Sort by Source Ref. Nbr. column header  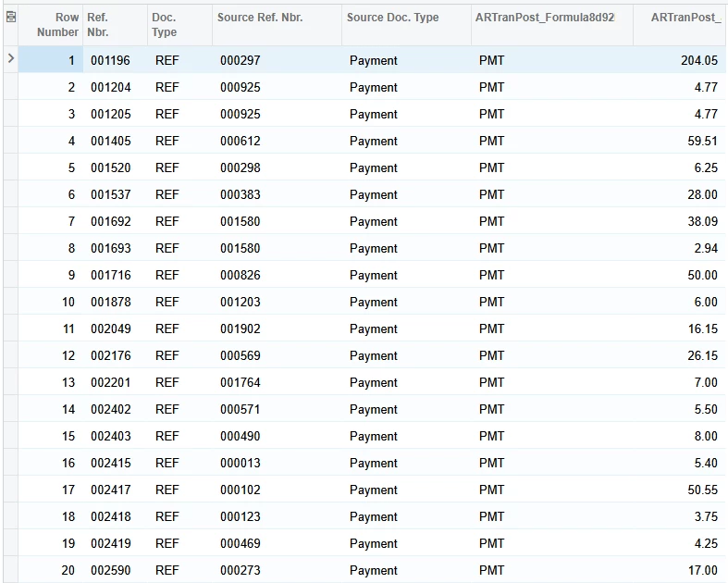[x=278, y=25]
